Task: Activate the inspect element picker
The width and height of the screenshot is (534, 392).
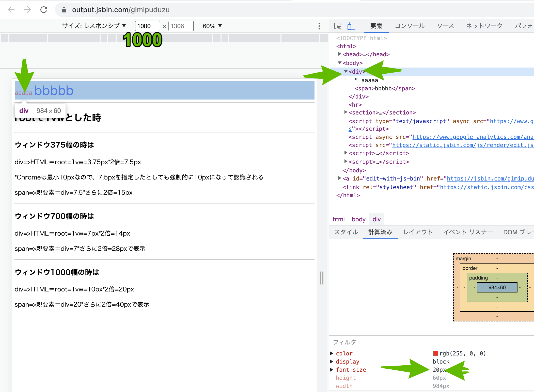Action: point(338,26)
